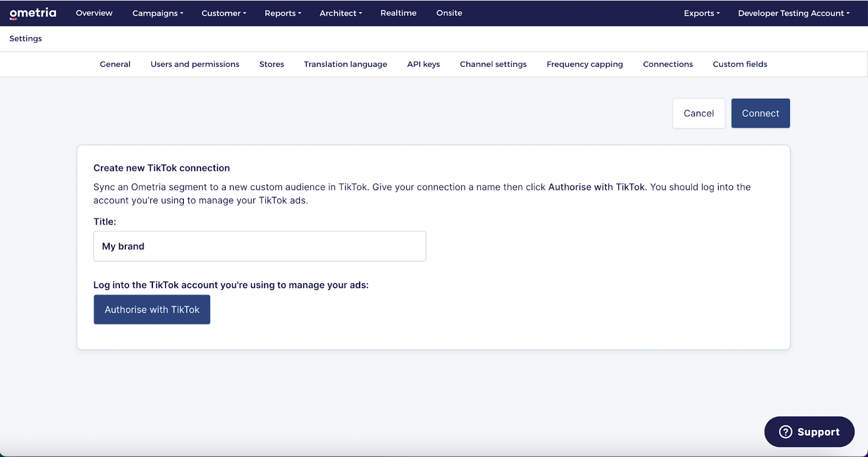Viewport: 868px width, 457px height.
Task: Open the Custom fields tab
Action: click(x=740, y=64)
